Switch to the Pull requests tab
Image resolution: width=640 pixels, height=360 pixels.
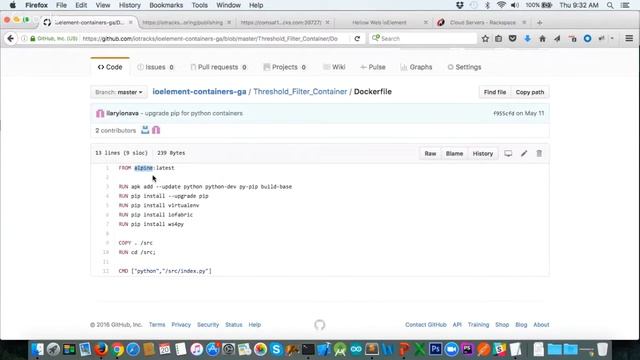(x=219, y=67)
